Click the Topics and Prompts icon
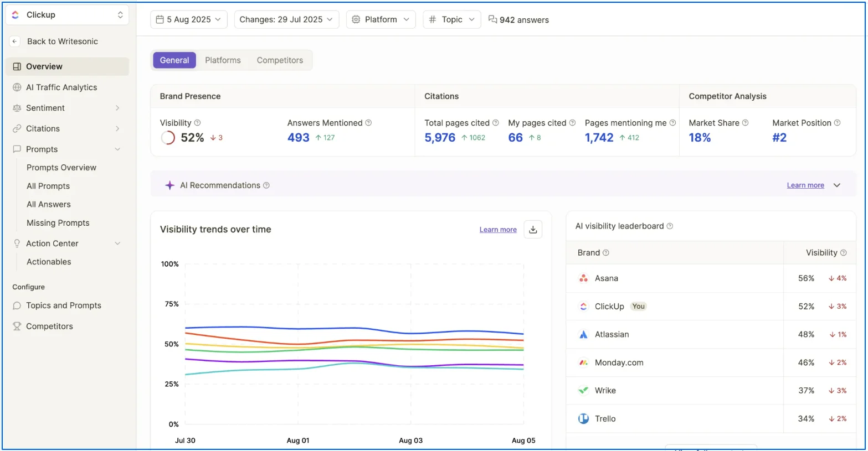868x451 pixels. [17, 305]
